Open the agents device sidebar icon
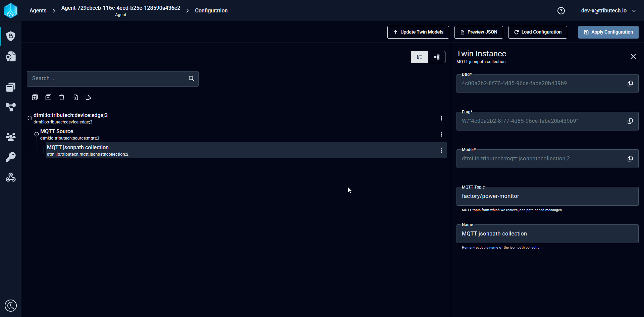Viewport: 644px width, 317px height. tap(11, 56)
